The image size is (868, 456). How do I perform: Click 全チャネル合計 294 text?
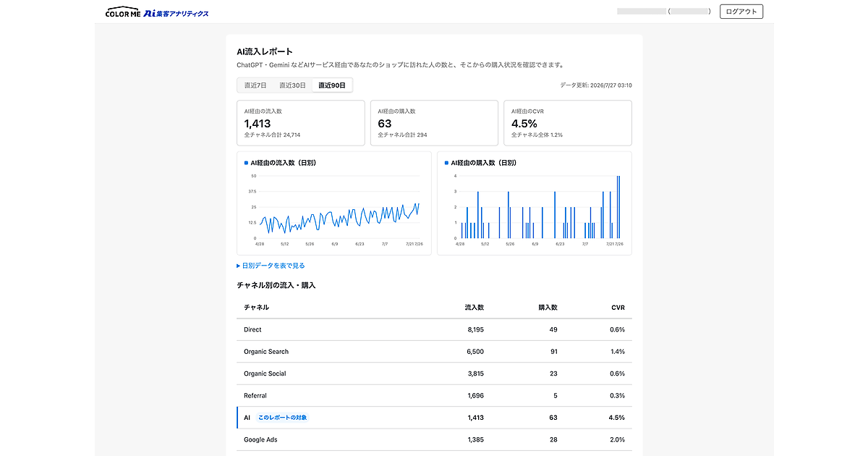[402, 135]
